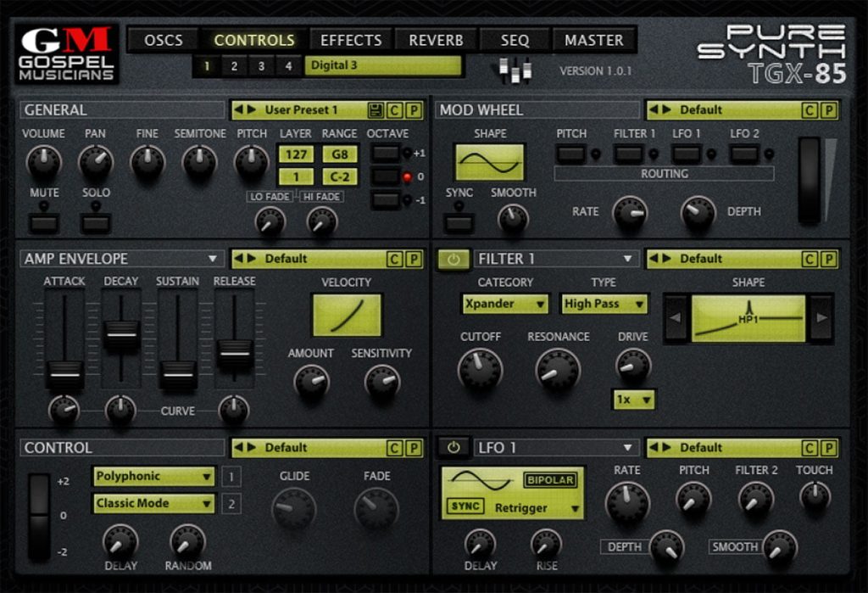Click the velocity curve display
Viewport: 868px width, 593px height.
coord(347,316)
